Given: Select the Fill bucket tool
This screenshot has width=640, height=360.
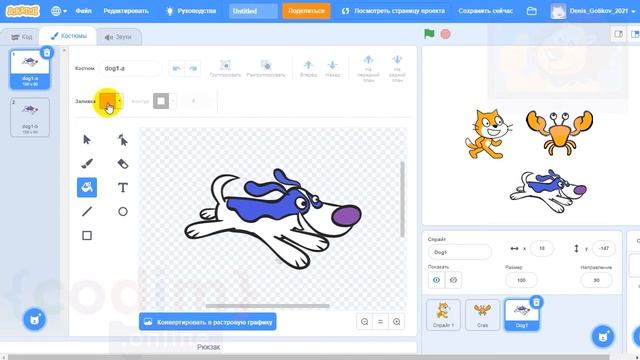Looking at the screenshot, I should pos(87,187).
